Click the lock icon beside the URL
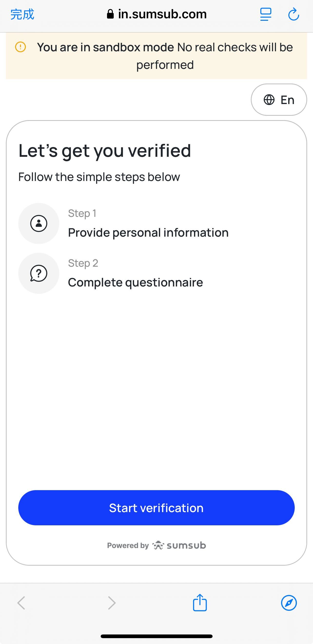This screenshot has width=313, height=644. pyautogui.click(x=110, y=14)
